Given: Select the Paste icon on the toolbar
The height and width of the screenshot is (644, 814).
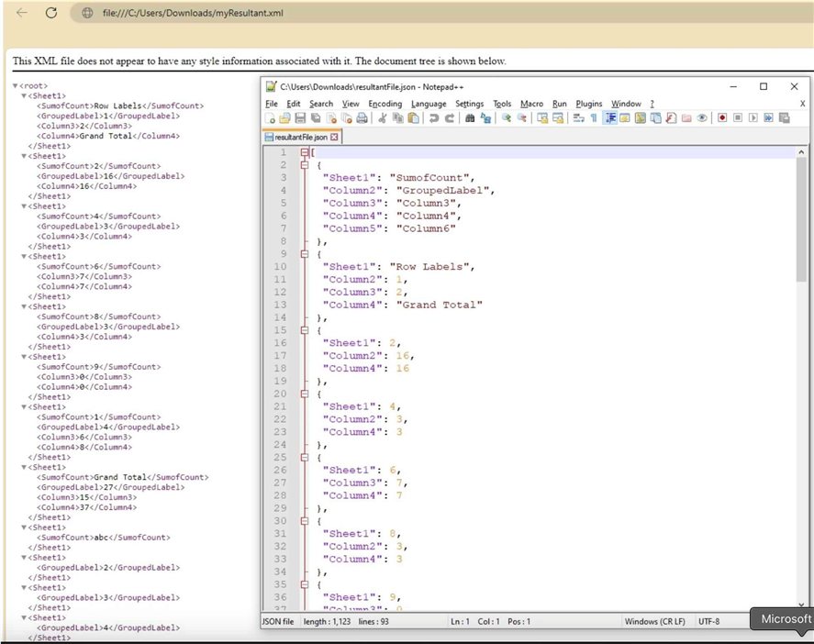Looking at the screenshot, I should tap(412, 119).
